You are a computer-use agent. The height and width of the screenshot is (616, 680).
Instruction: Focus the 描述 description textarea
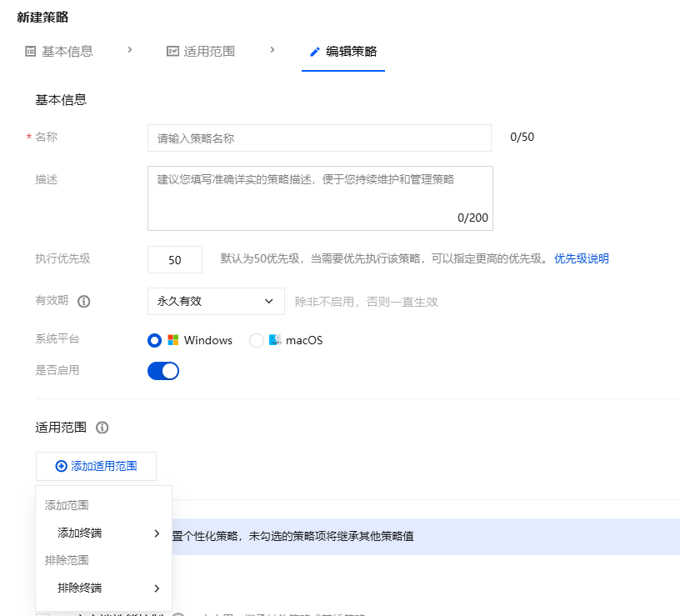320,198
